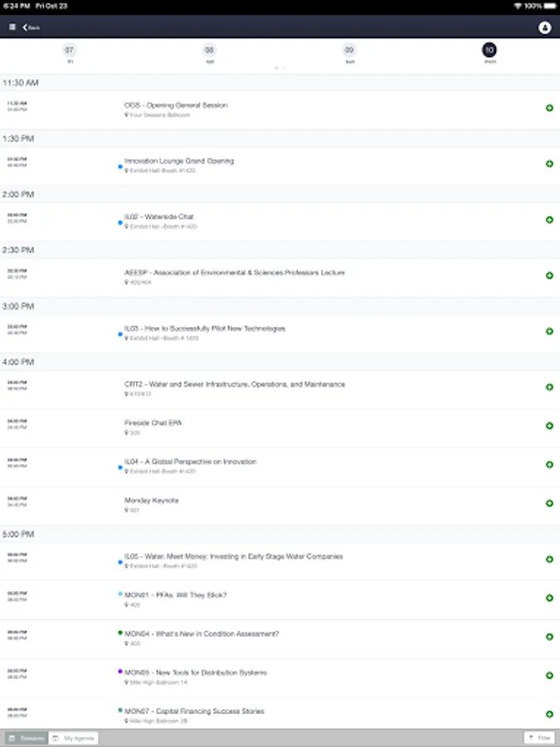Add Monday Keynote to agenda
Viewport: 560px width, 747px height.
[x=549, y=504]
